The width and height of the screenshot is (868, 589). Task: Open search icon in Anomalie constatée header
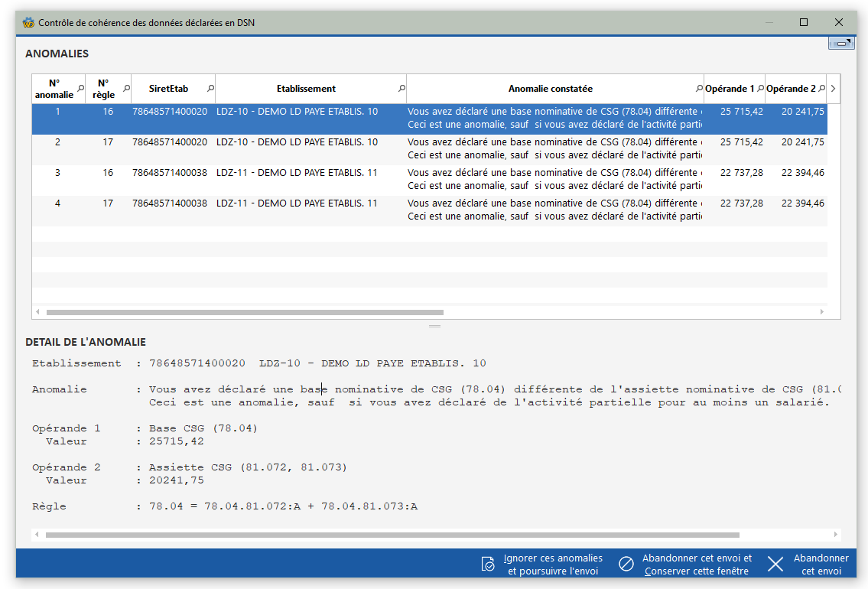click(x=699, y=89)
